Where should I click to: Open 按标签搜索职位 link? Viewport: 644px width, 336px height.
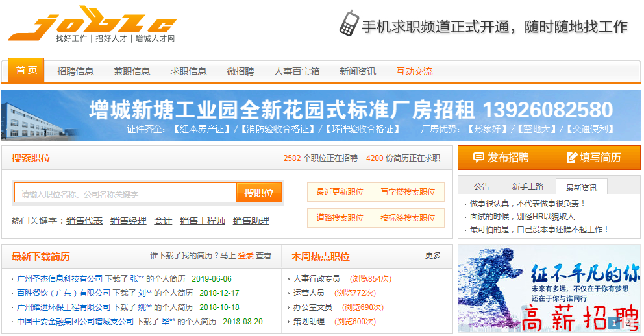[408, 218]
